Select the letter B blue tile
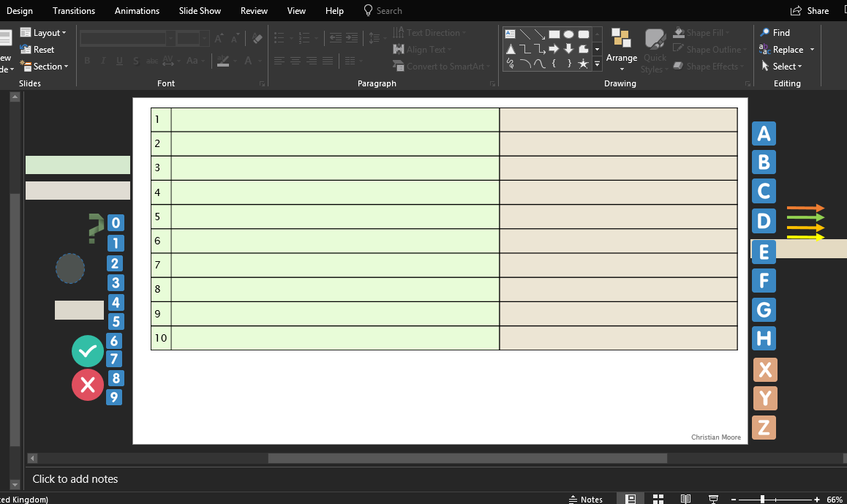The image size is (847, 504). (764, 162)
